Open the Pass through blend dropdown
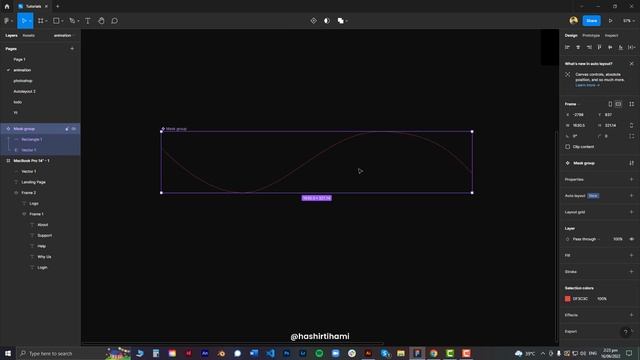Viewport: 640px width, 360px height. click(586, 239)
